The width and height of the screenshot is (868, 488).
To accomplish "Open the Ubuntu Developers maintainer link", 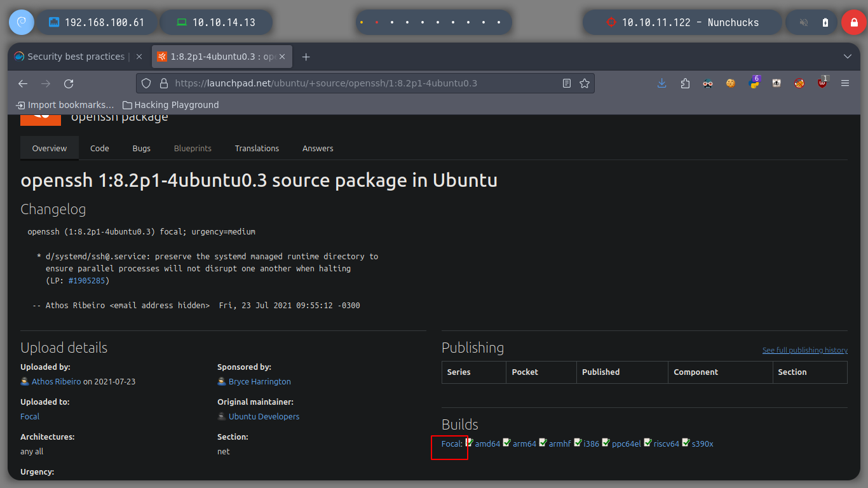I will coord(264,417).
